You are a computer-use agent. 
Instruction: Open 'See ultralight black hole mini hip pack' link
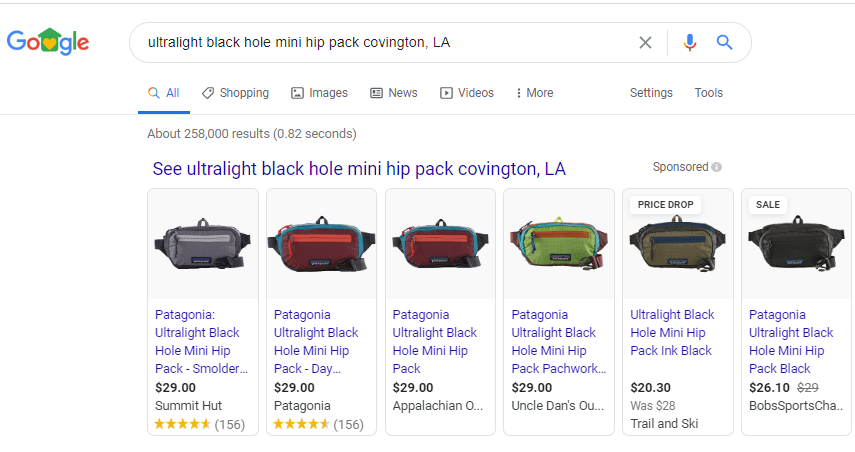(359, 169)
